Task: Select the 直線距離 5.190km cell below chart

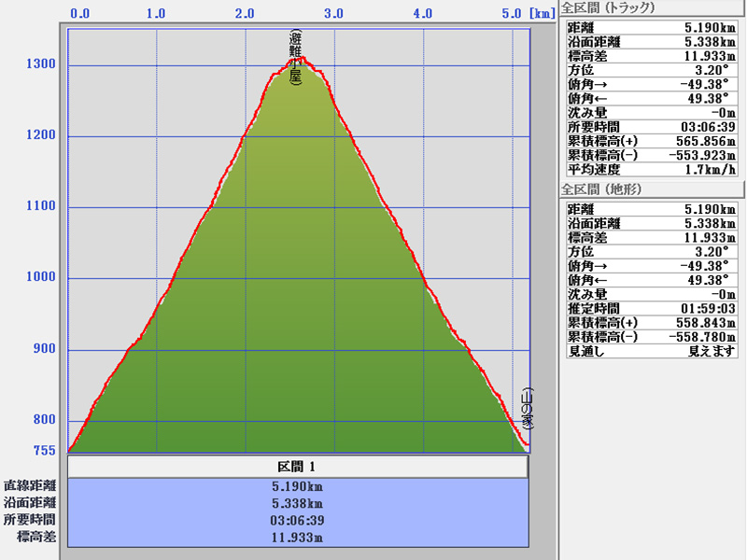Action: point(298,486)
